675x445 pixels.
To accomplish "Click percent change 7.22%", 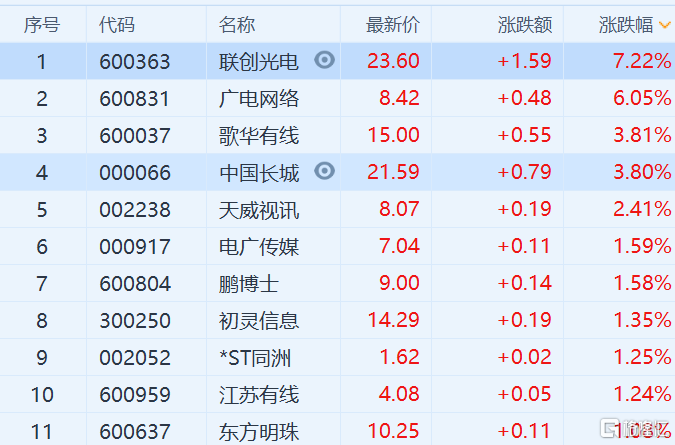I will (642, 61).
